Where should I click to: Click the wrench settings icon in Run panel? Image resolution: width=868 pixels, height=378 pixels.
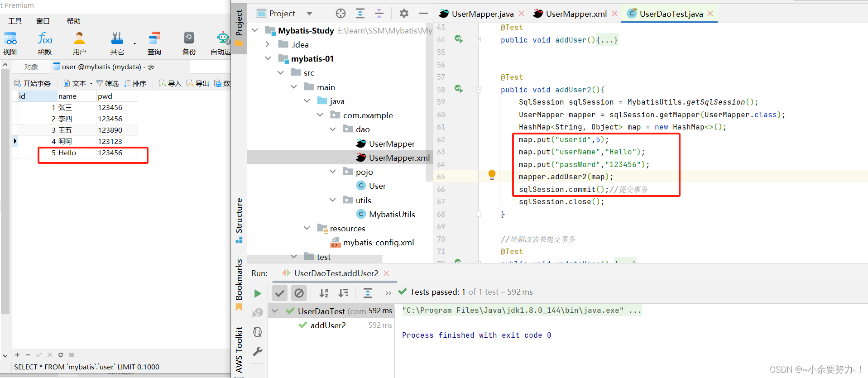click(258, 351)
